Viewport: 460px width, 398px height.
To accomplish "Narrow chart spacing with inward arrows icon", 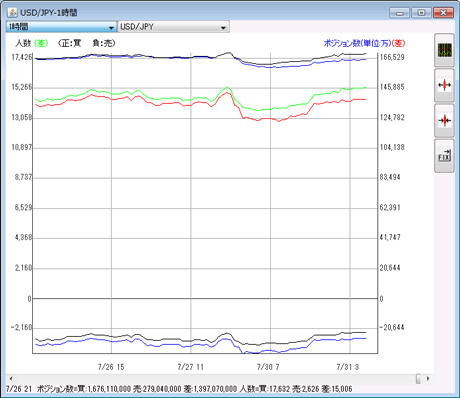I will (444, 120).
